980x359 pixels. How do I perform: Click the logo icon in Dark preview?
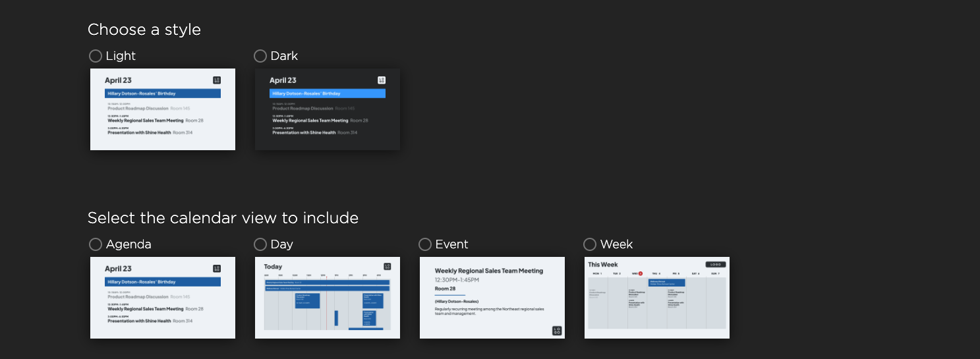pos(382,80)
